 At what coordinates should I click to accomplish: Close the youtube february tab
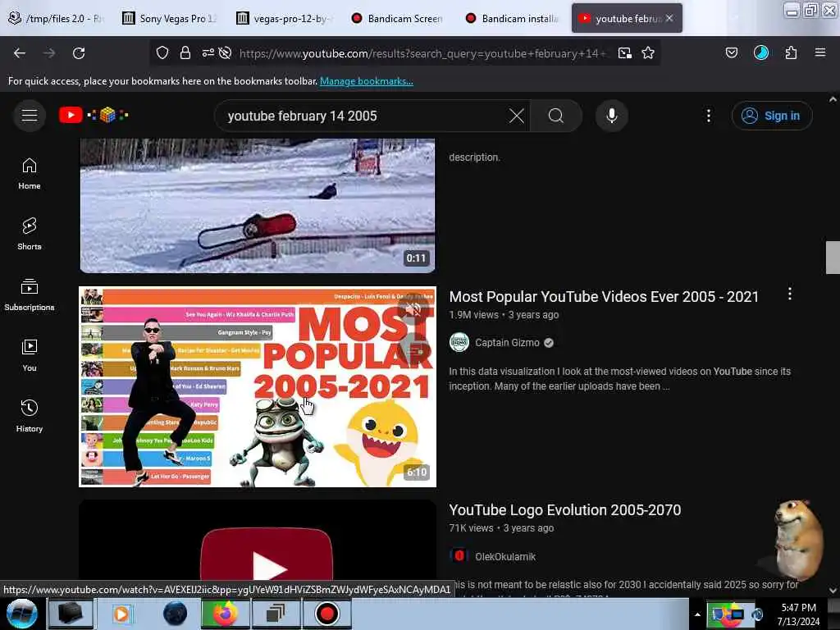click(x=669, y=18)
